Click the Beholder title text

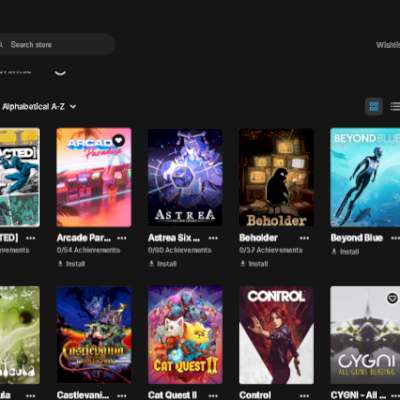coord(258,238)
